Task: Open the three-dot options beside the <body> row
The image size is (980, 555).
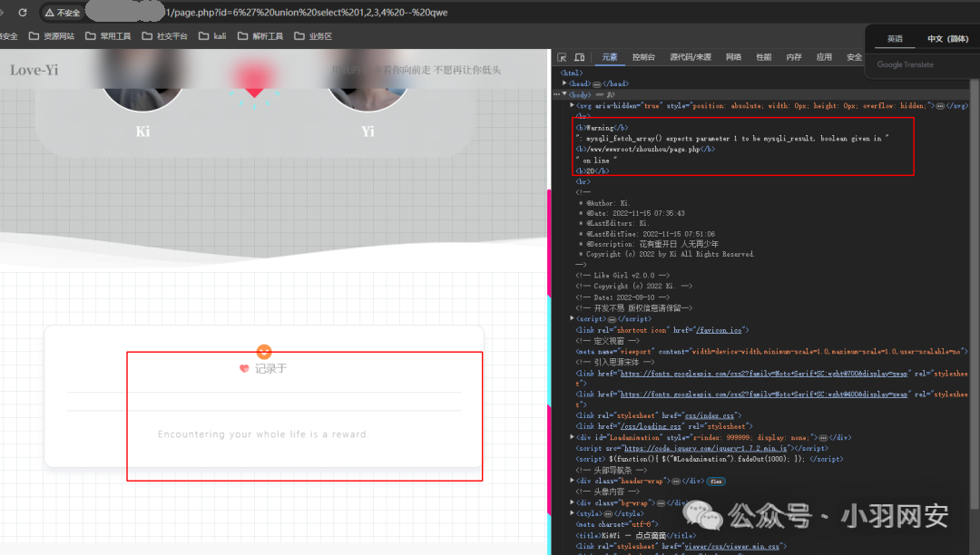Action: 556,94
